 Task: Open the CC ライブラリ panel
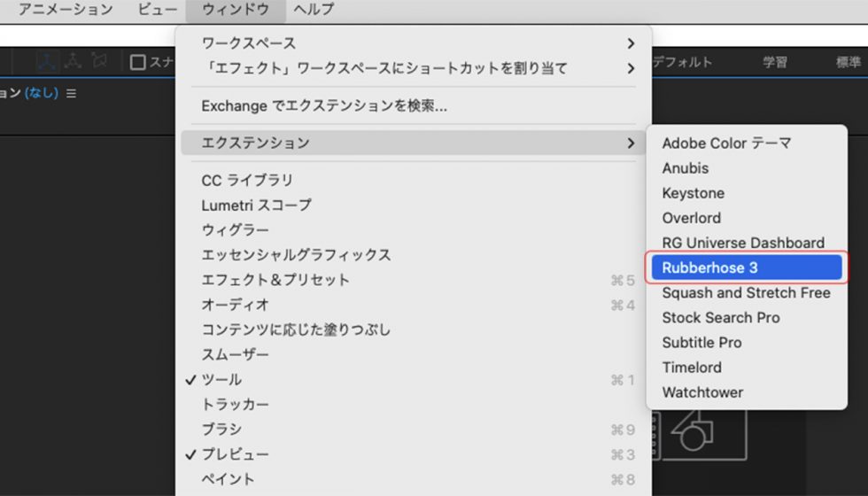[414, 180]
